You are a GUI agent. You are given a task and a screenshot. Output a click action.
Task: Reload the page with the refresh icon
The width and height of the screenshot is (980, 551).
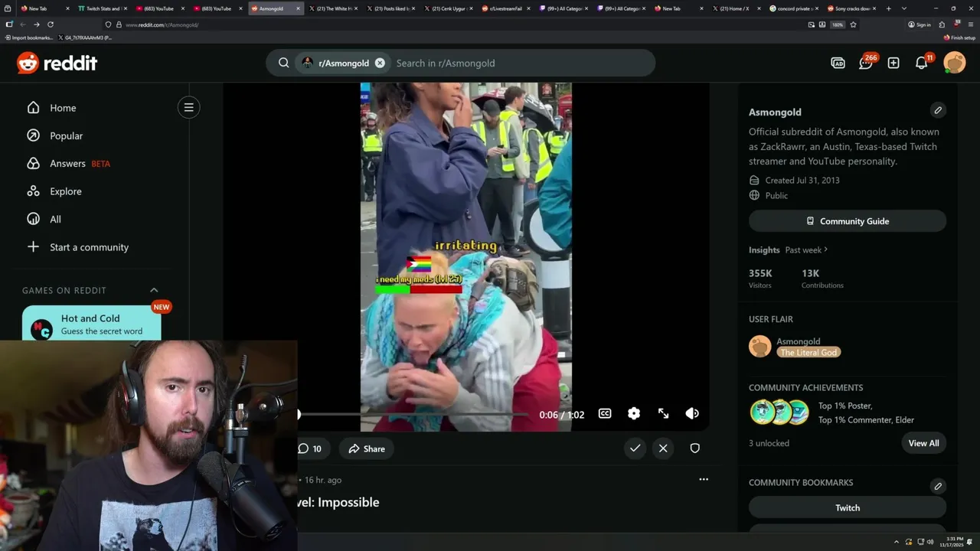pyautogui.click(x=51, y=24)
